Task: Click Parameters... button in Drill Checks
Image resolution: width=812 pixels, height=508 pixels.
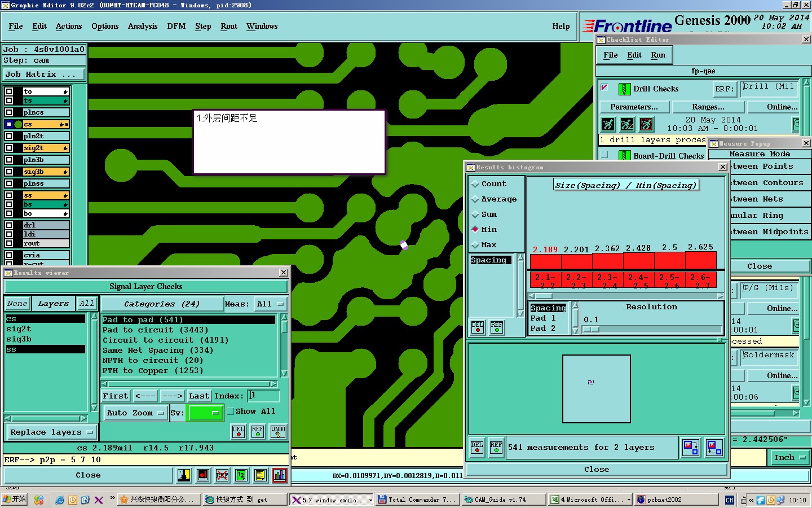Action: tap(634, 107)
